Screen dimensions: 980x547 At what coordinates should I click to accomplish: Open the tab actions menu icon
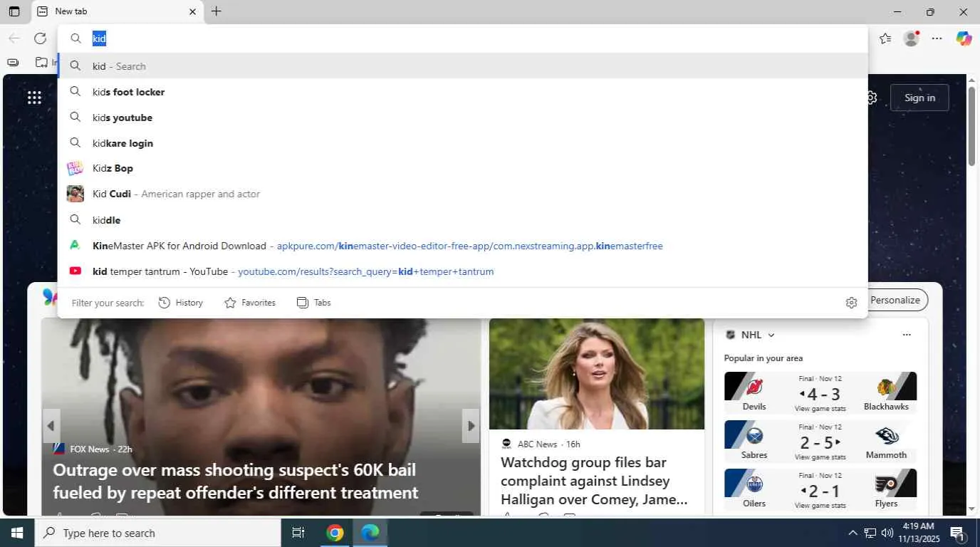14,11
